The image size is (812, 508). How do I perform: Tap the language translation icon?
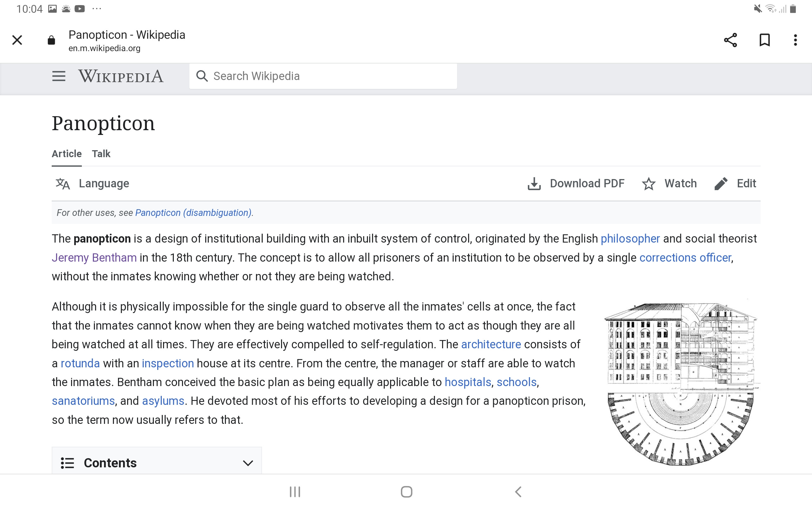pyautogui.click(x=63, y=184)
